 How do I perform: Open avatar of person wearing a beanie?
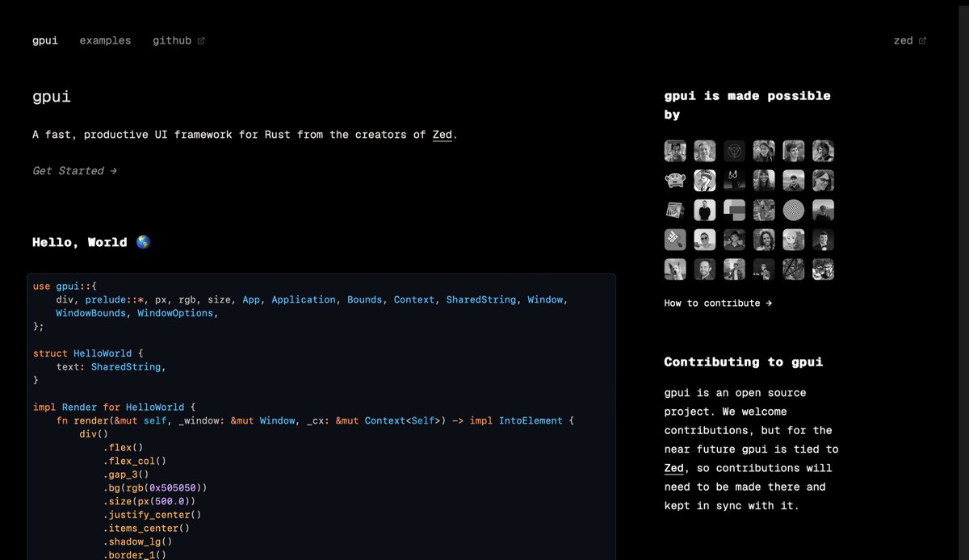pos(764,180)
